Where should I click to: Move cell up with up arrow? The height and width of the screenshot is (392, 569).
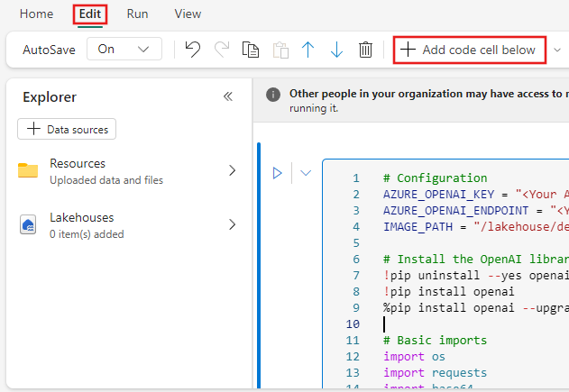point(307,50)
